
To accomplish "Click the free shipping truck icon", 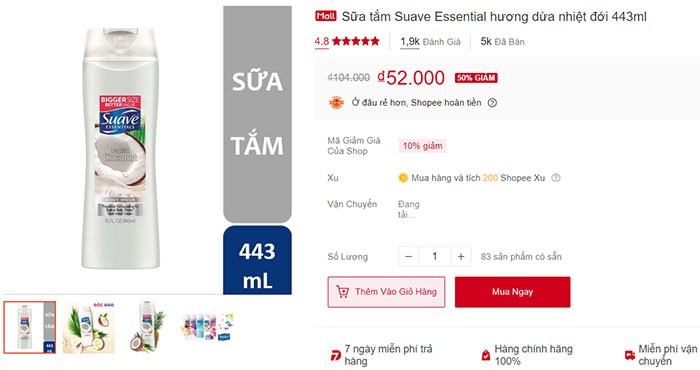I will (x=630, y=355).
